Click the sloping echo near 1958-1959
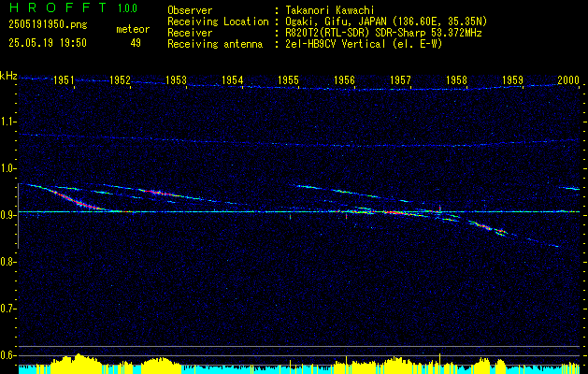588x374 pixels. tap(487, 228)
